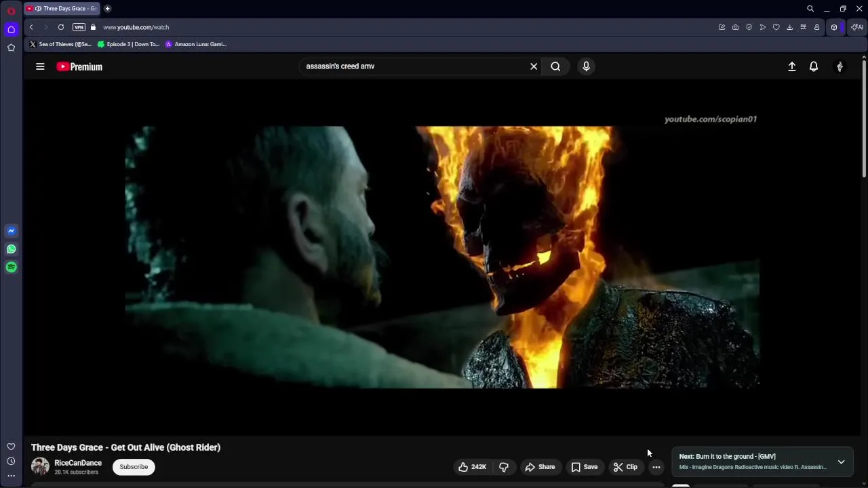
Task: Create a Clip of the video
Action: coord(625,467)
